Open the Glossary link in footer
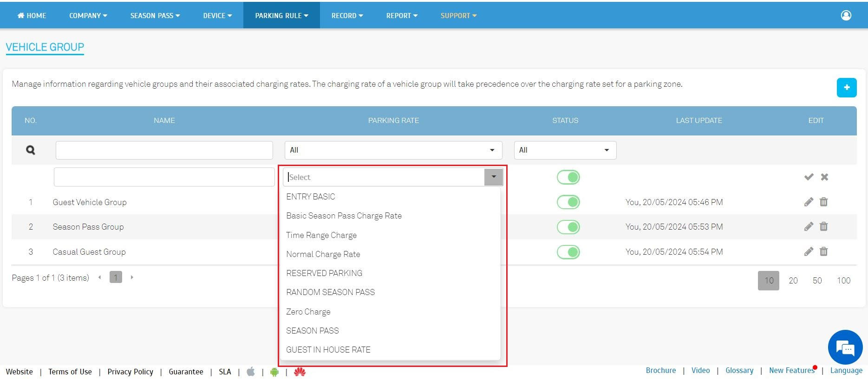 click(739, 370)
